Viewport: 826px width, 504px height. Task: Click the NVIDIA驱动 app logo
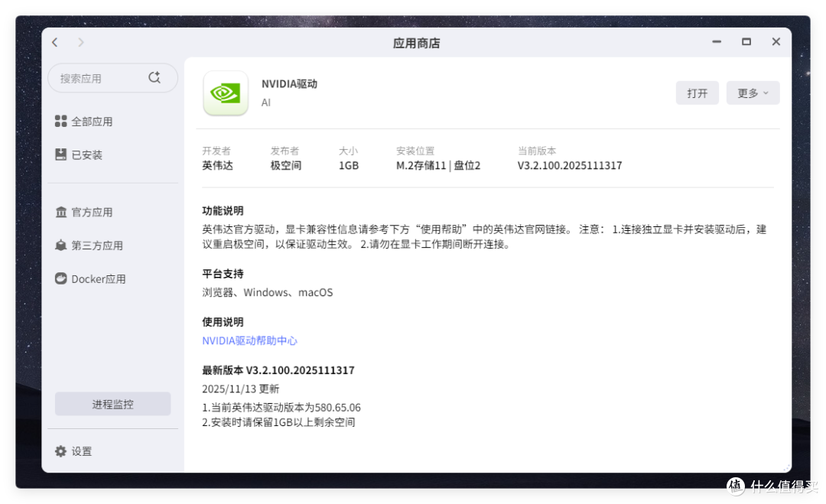(x=226, y=93)
